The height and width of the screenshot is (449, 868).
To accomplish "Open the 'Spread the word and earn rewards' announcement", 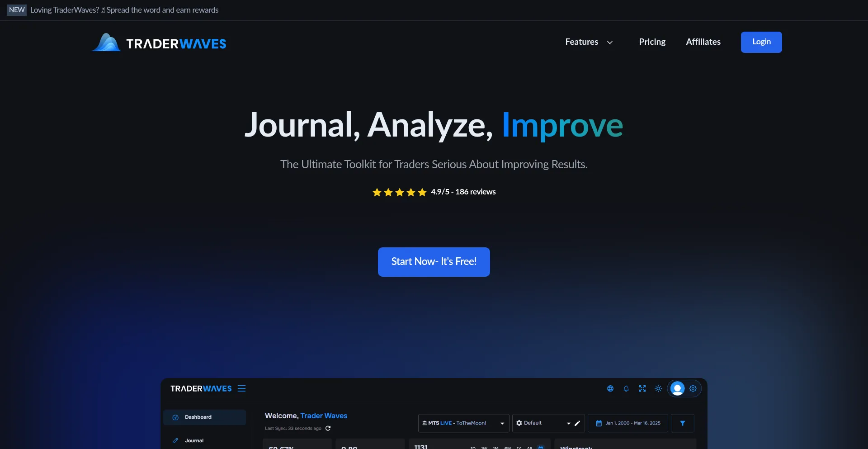I will coord(124,10).
